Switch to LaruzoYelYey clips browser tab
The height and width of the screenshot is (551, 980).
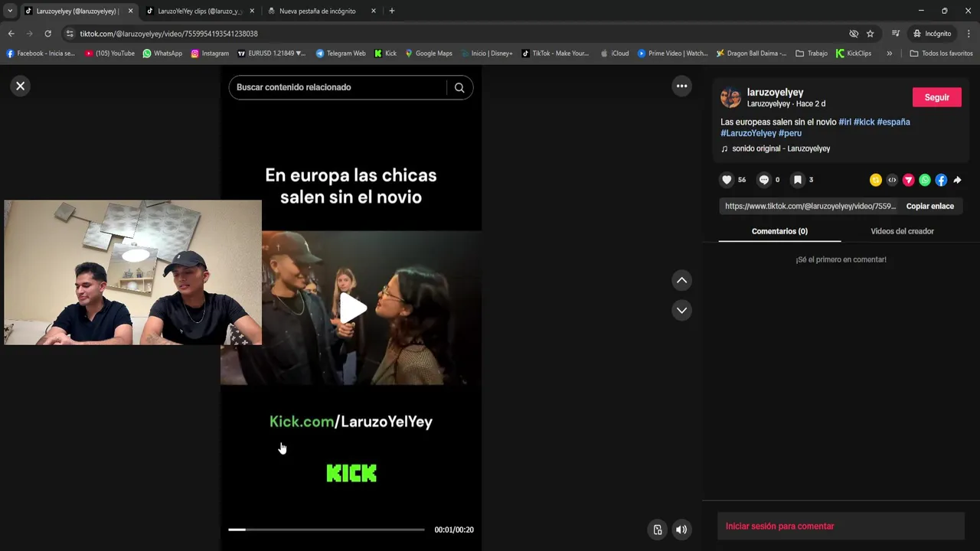click(x=199, y=11)
